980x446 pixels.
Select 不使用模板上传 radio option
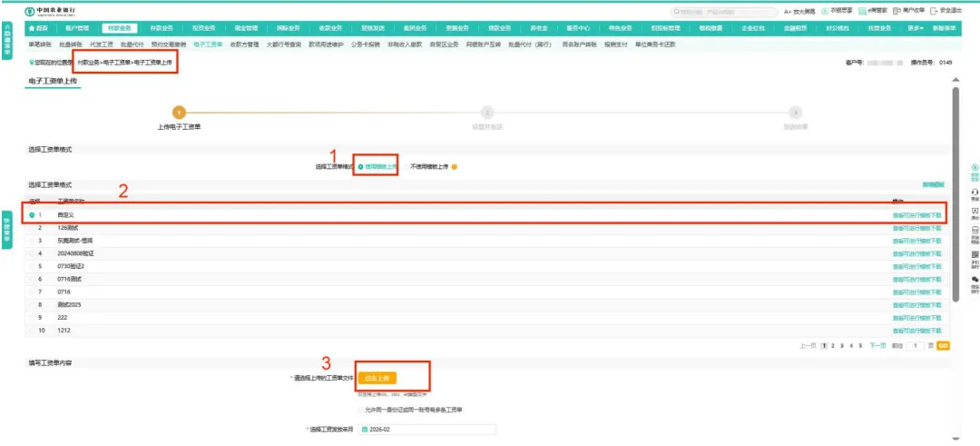[406, 167]
